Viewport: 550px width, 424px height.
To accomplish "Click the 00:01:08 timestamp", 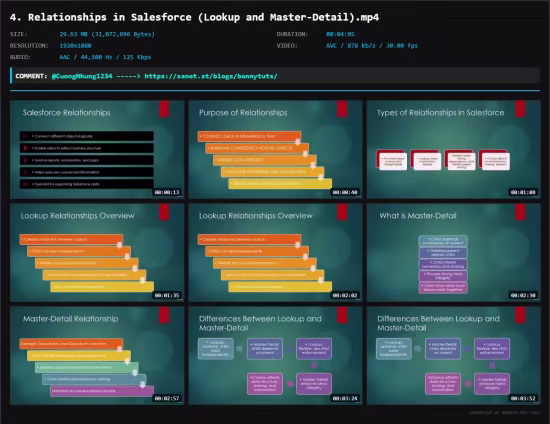I will [523, 192].
